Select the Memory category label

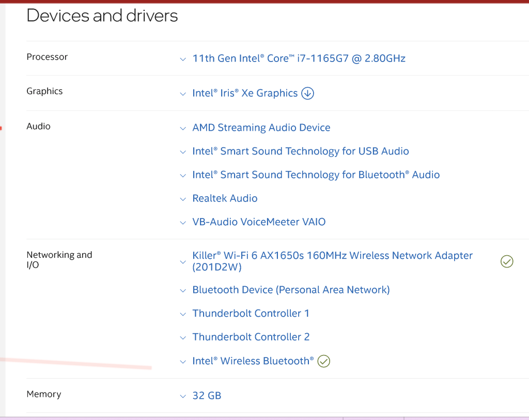44,394
